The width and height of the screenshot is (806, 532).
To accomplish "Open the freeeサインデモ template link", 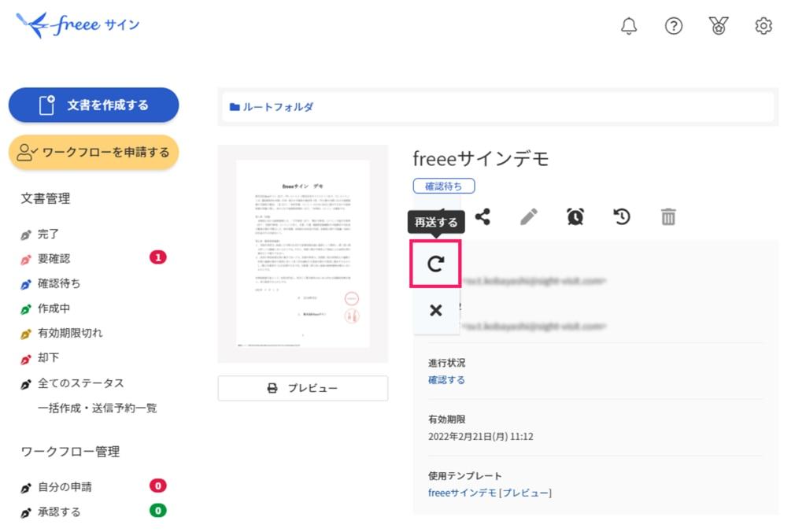I will point(462,493).
